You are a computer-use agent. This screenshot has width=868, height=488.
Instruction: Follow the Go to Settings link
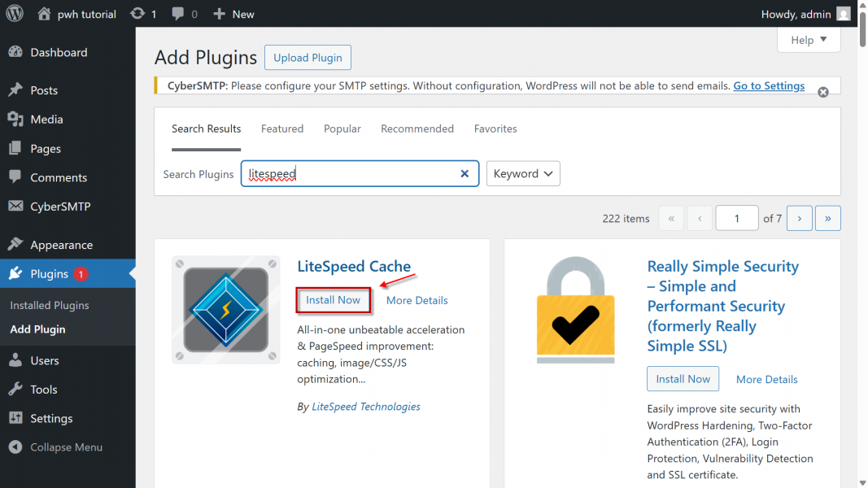click(769, 85)
